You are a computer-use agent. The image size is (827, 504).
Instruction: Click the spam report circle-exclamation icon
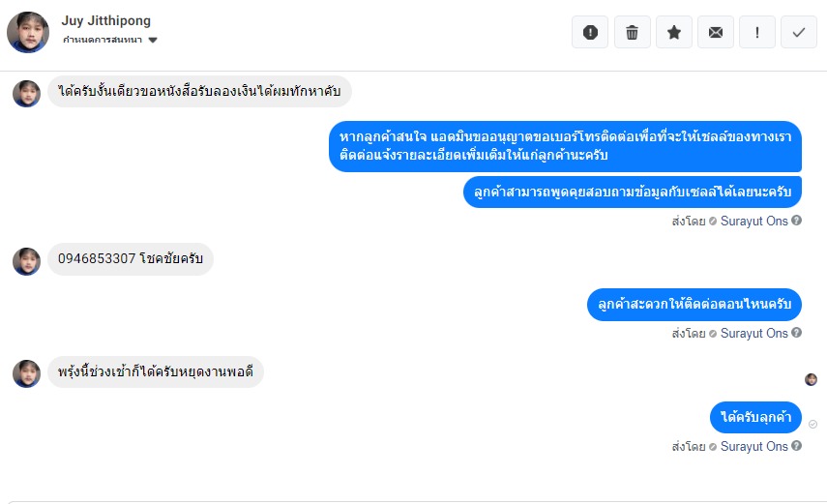point(590,32)
